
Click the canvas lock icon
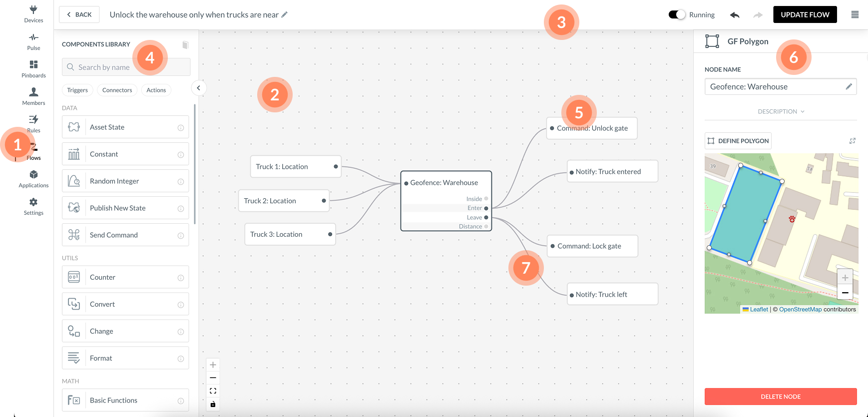coord(213,404)
